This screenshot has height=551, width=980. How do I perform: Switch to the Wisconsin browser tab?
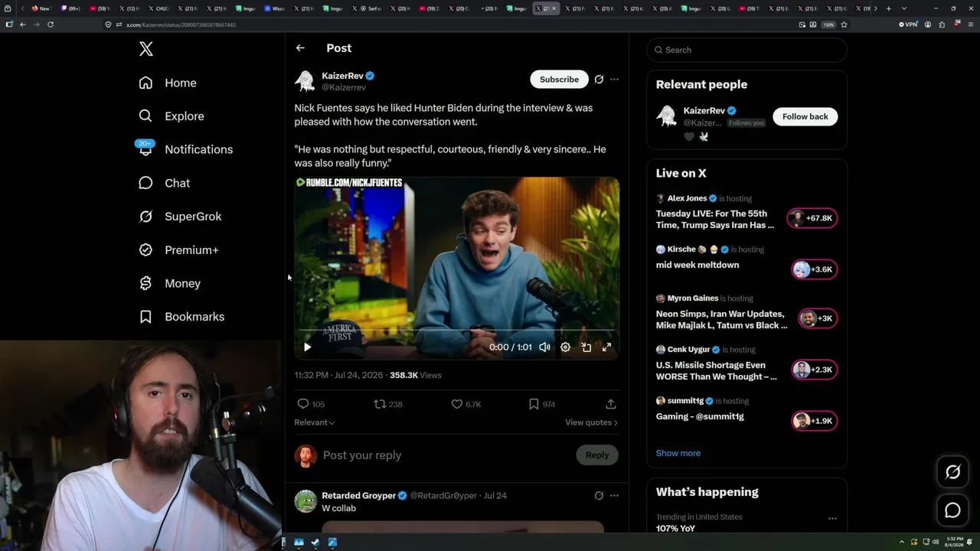[x=275, y=8]
